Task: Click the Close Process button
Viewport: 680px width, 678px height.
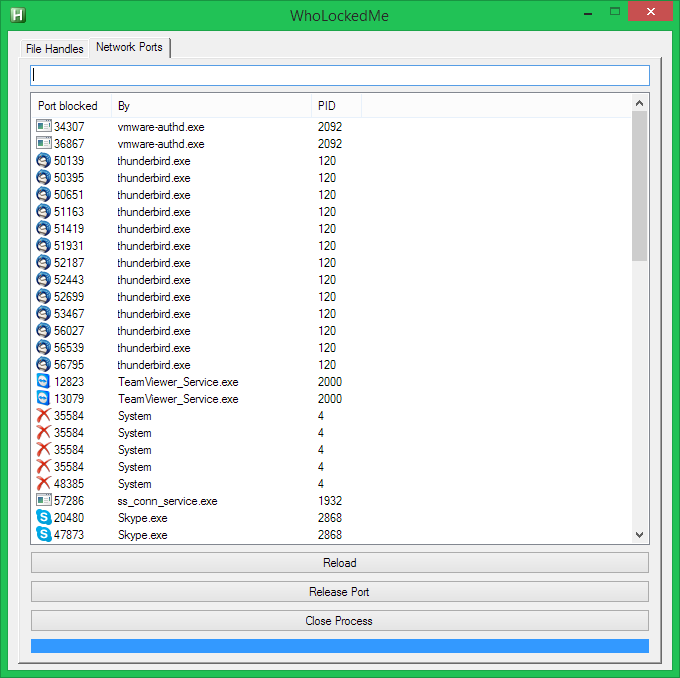Action: 340,621
